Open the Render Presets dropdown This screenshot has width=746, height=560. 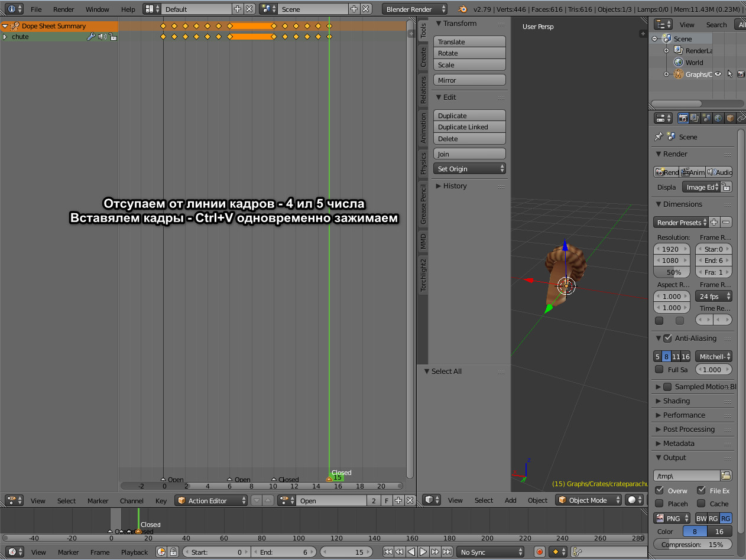[x=680, y=222]
